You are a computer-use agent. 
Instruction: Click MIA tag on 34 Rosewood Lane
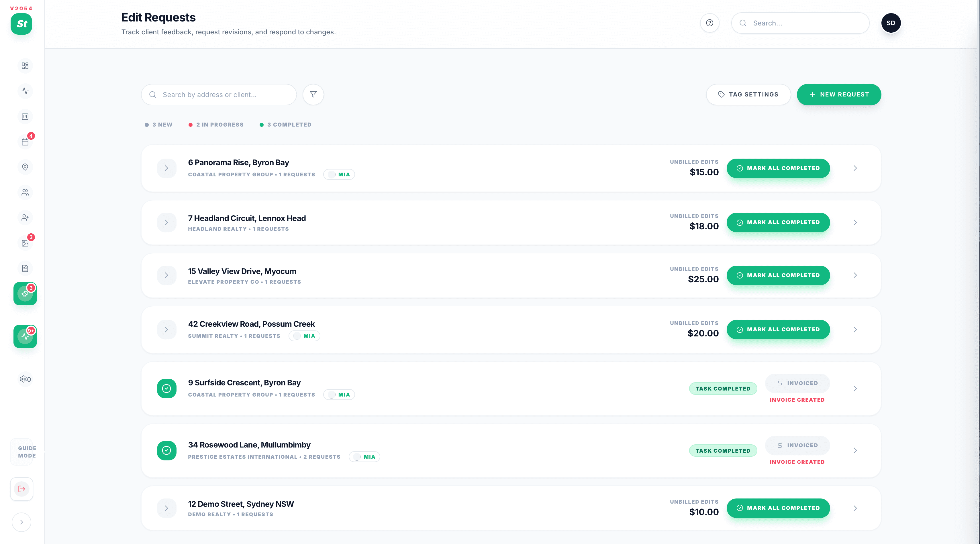[x=364, y=457]
